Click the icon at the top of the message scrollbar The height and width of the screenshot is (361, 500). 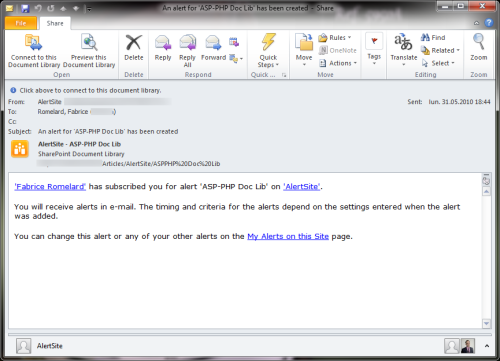pos(486,180)
